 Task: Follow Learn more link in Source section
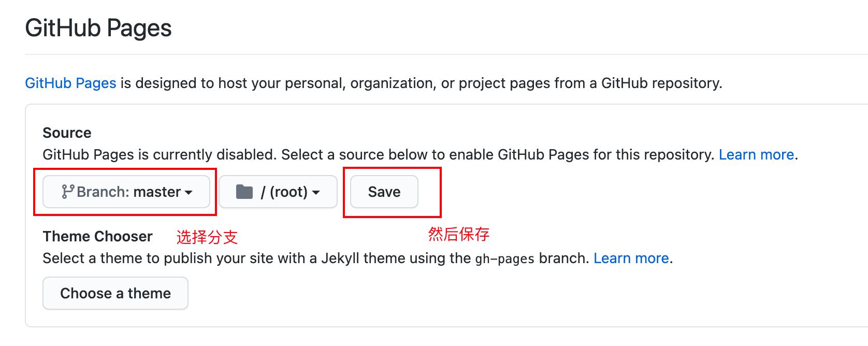tap(756, 154)
